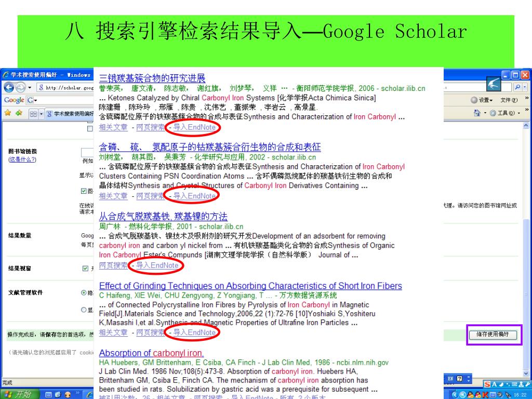This screenshot has width=532, height=399.
Task: Click the Sogou input method S icon
Action: click(487, 384)
